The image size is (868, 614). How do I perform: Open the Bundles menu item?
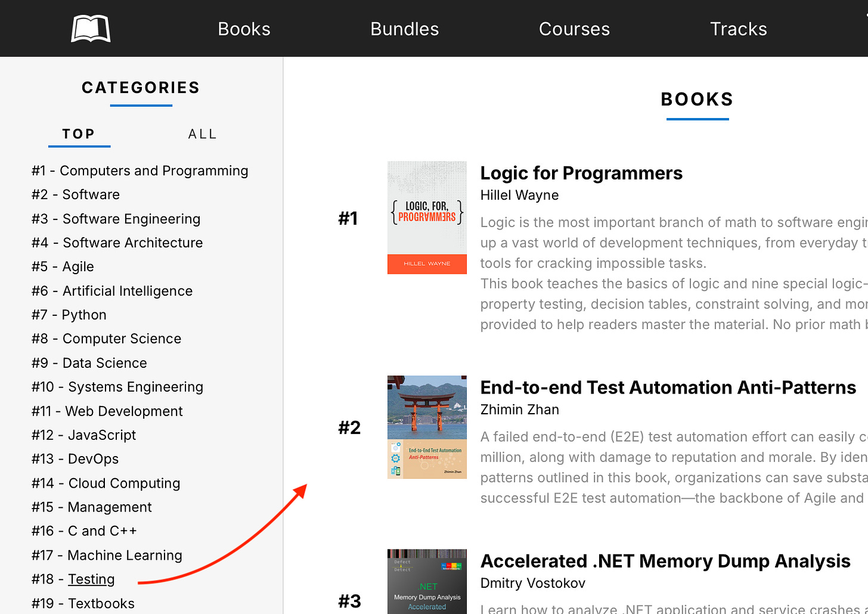pos(404,29)
